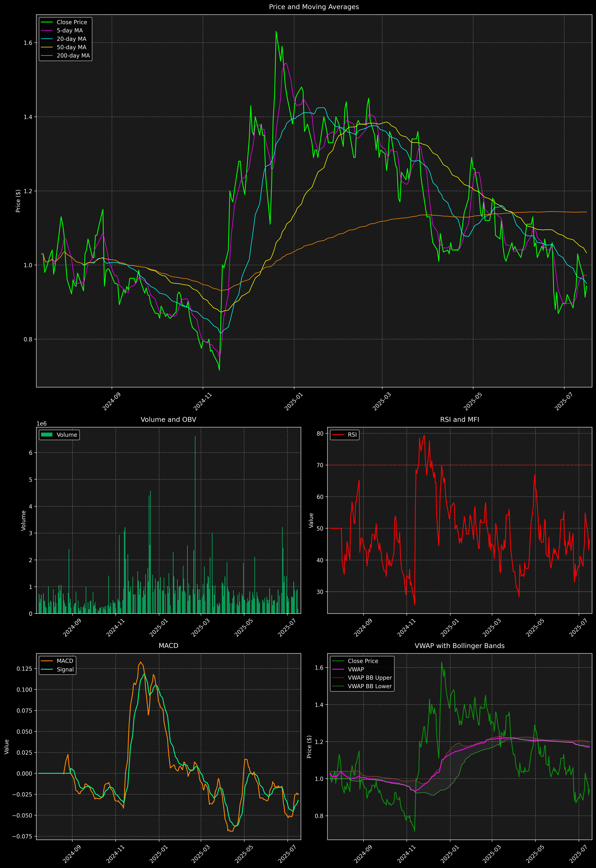
Task: Click the MACD chart's 'Value' axis label
Action: click(x=7, y=747)
